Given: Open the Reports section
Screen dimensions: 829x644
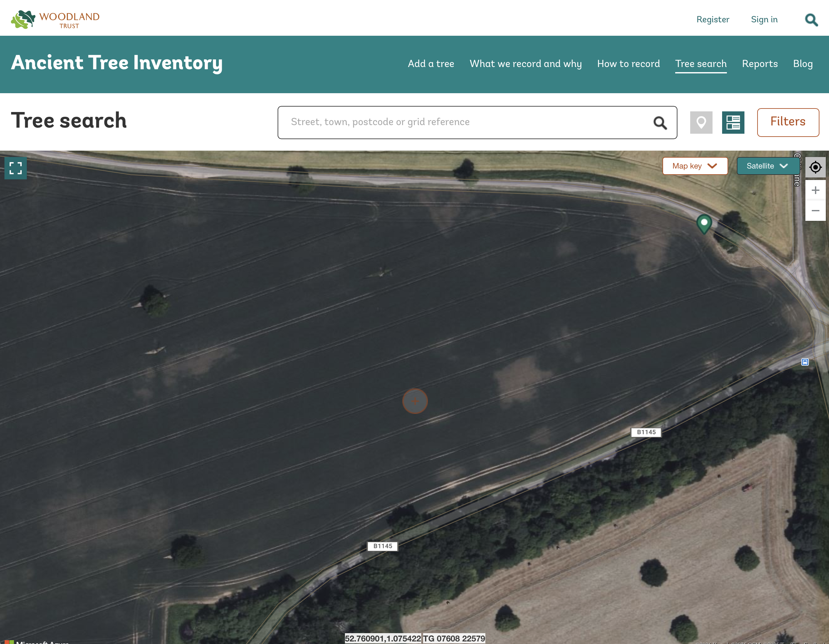Looking at the screenshot, I should [x=759, y=64].
